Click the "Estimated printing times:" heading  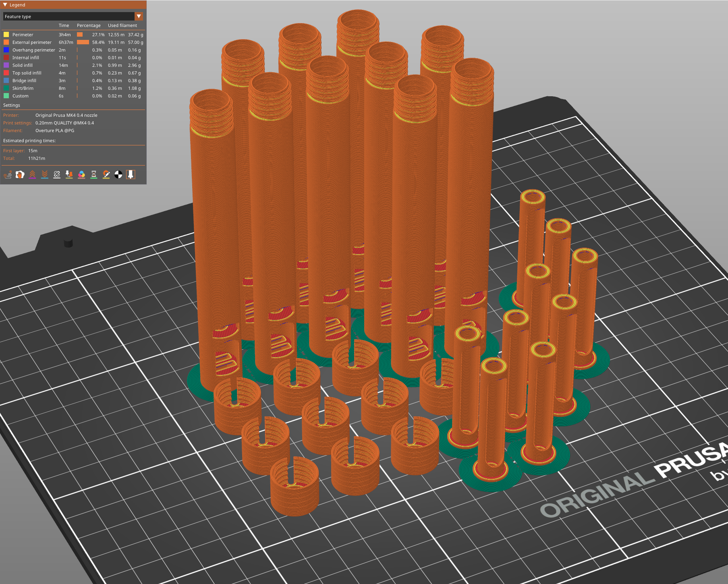(29, 141)
